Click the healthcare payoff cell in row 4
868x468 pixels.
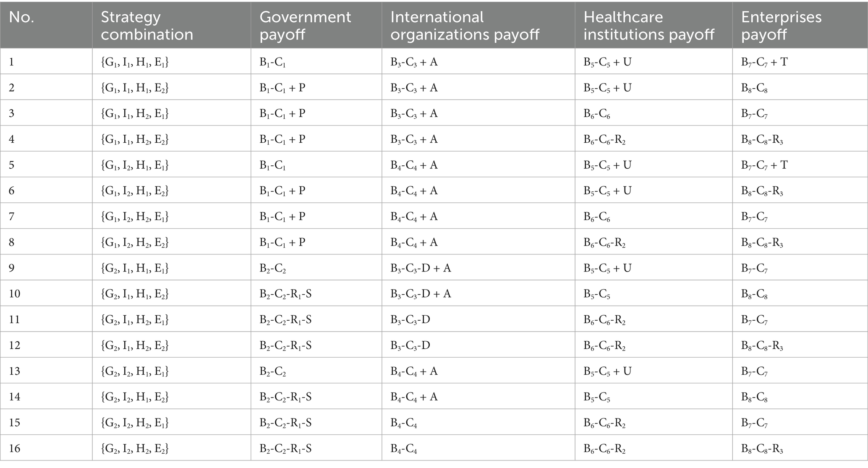(604, 139)
